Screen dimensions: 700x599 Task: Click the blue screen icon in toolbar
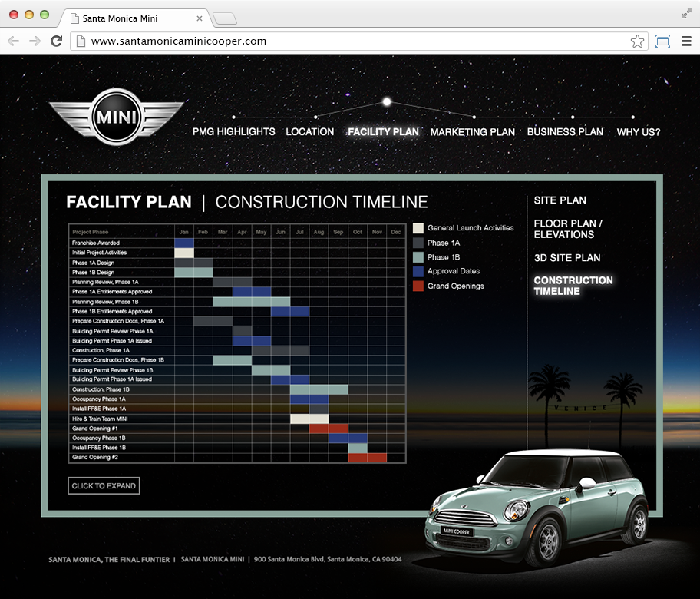pyautogui.click(x=662, y=41)
